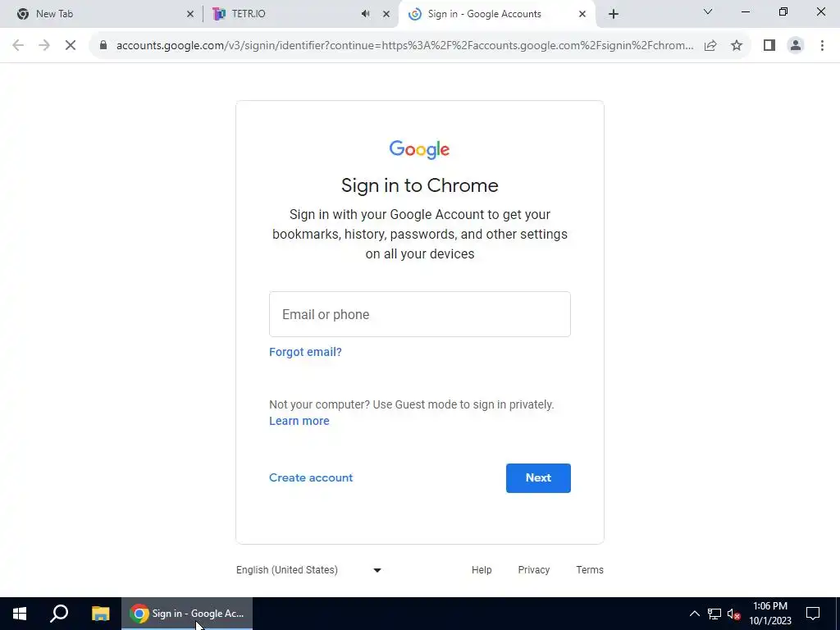Stop loading the page
This screenshot has width=840, height=630.
(x=71, y=46)
